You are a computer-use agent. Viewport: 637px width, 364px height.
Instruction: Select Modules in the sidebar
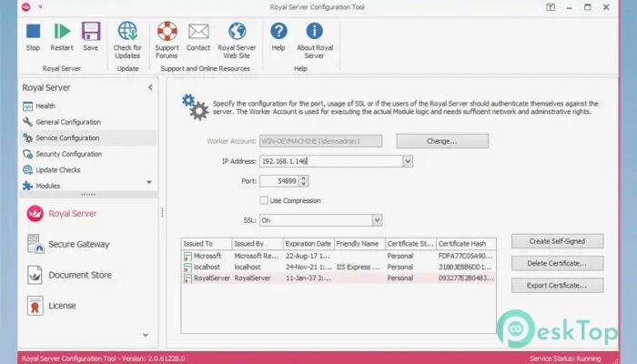(48, 186)
